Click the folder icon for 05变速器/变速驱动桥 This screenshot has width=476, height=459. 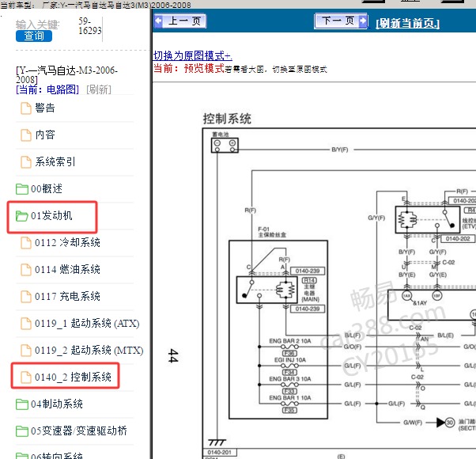pos(22,431)
